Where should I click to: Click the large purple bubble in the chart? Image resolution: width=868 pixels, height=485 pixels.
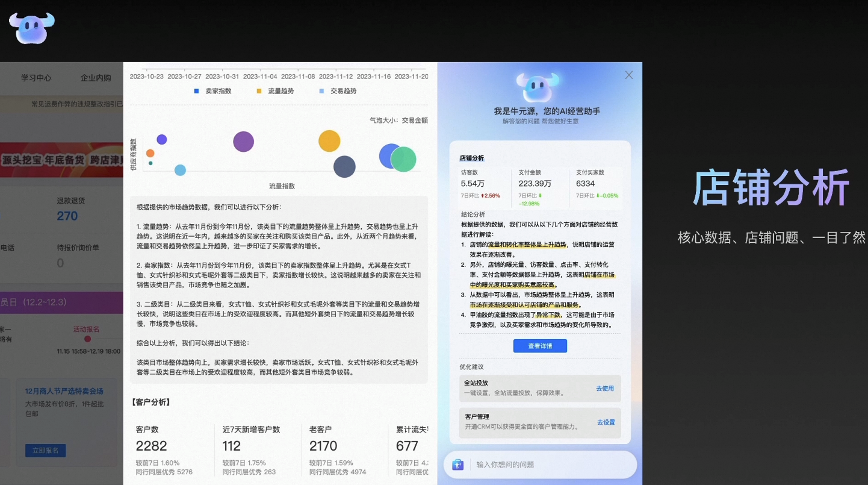(243, 142)
